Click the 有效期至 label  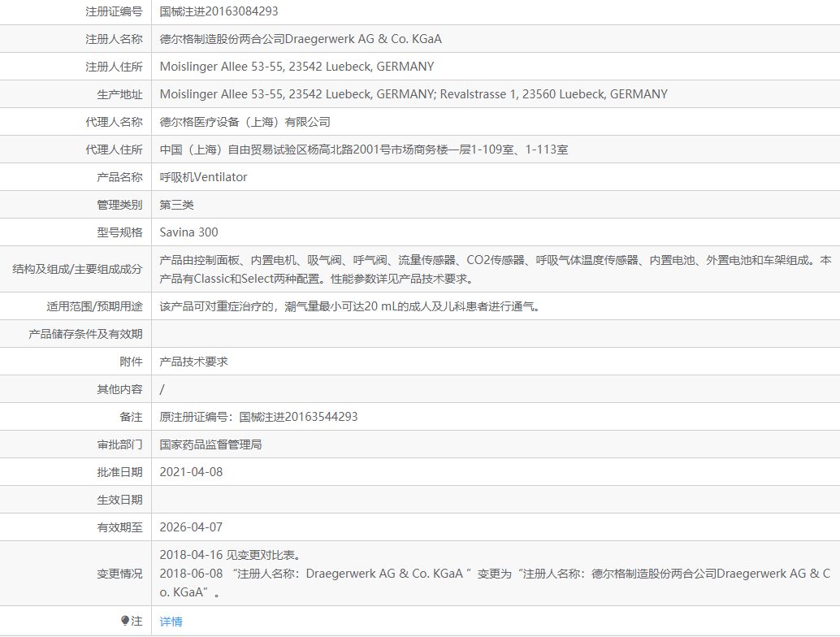point(120,527)
